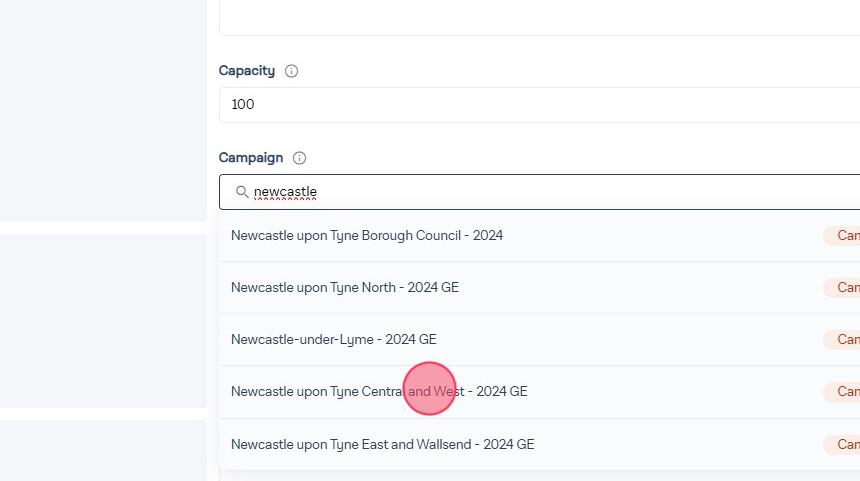This screenshot has height=481, width=860.
Task: Click the text box above Capacity
Action: coord(540,18)
